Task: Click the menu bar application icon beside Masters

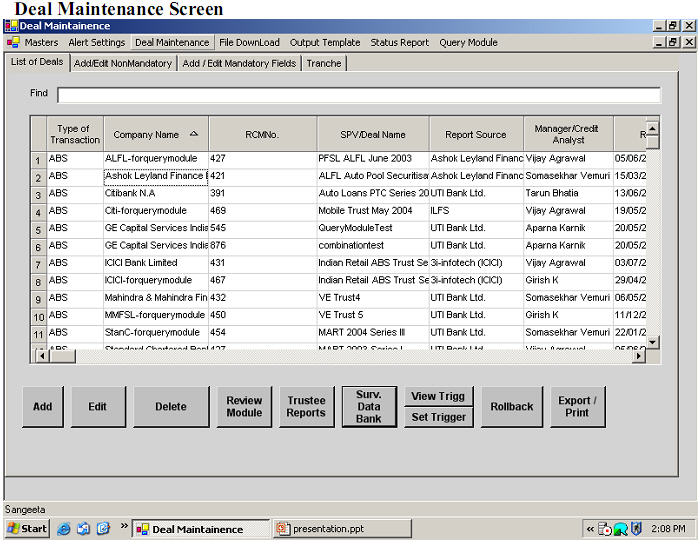Action: click(x=13, y=42)
